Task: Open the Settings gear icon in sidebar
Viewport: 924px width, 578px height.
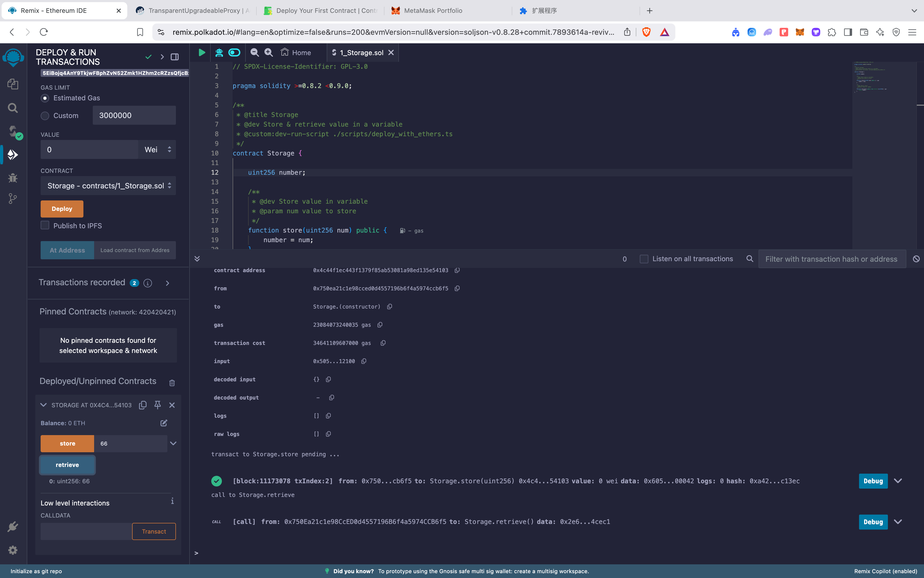Action: 13,550
